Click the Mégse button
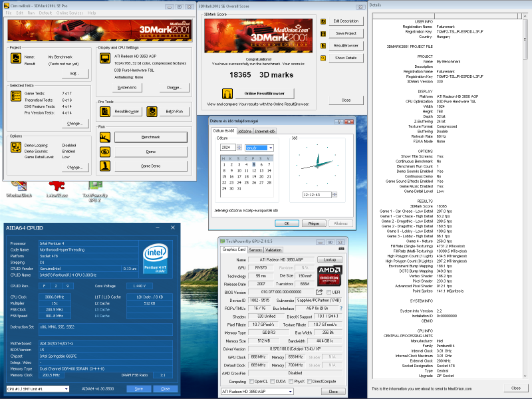 click(x=313, y=223)
